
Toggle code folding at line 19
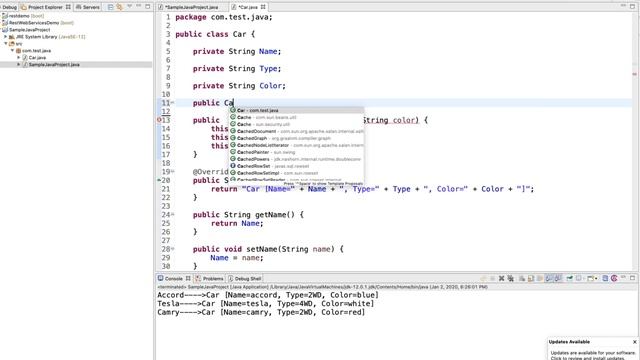[x=173, y=171]
